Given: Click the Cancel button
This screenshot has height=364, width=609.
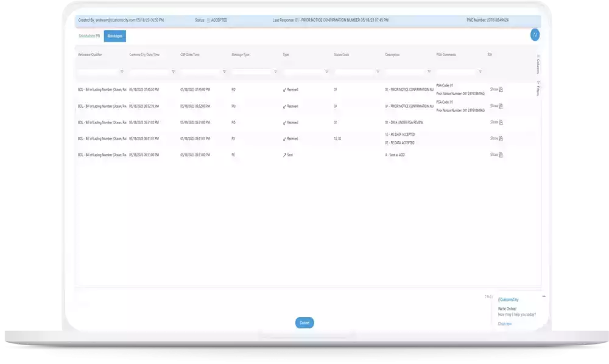Looking at the screenshot, I should pyautogui.click(x=304, y=323).
